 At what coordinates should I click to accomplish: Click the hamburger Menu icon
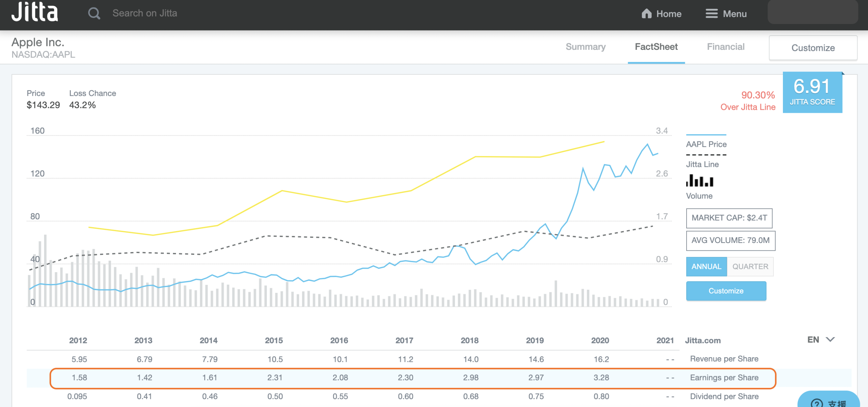coord(711,14)
